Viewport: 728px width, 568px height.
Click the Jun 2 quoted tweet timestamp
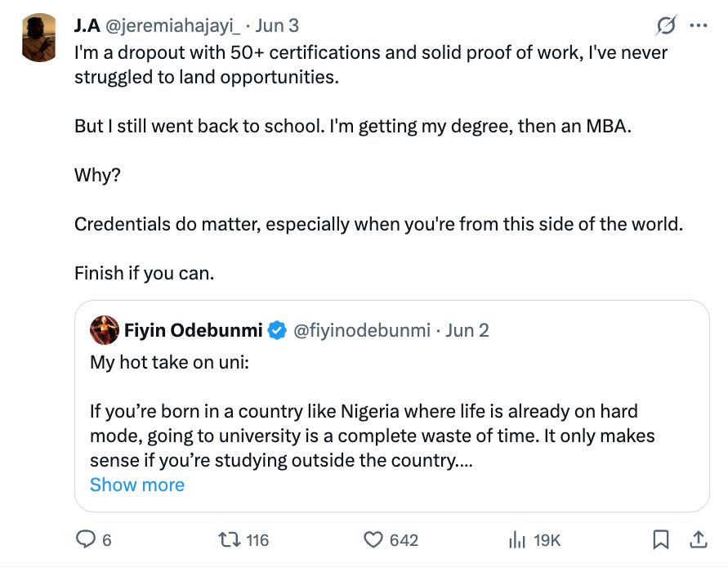click(x=468, y=330)
